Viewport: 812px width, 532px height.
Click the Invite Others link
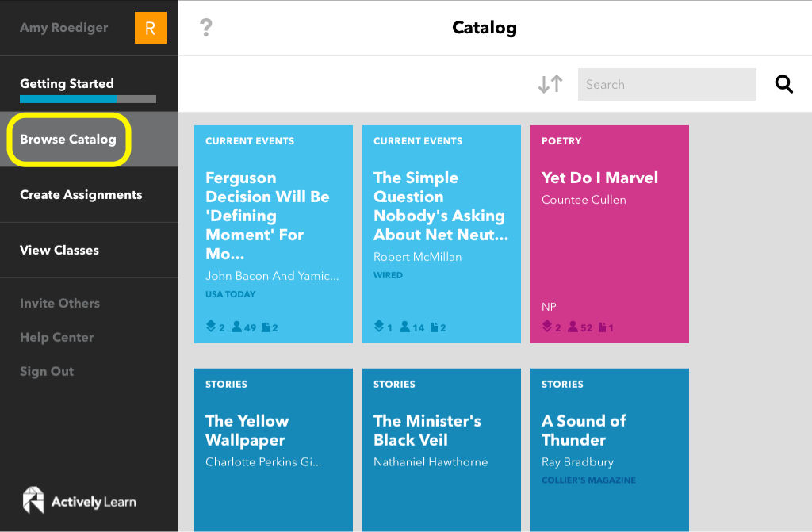(x=59, y=303)
